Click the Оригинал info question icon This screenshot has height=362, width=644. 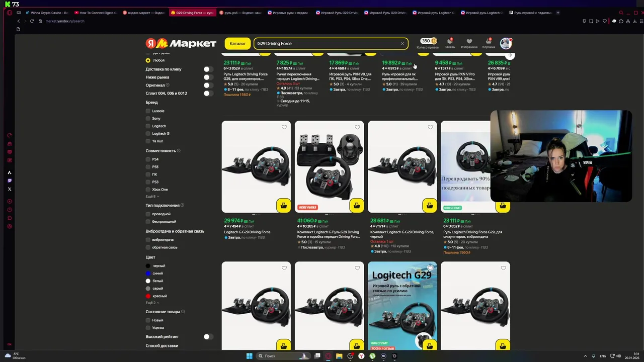coord(168,85)
